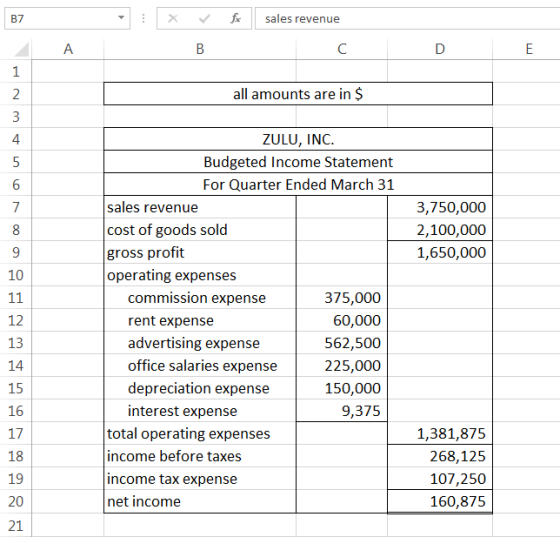The width and height of the screenshot is (560, 537).
Task: Click the 2,100,000 cost value
Action: (x=440, y=230)
